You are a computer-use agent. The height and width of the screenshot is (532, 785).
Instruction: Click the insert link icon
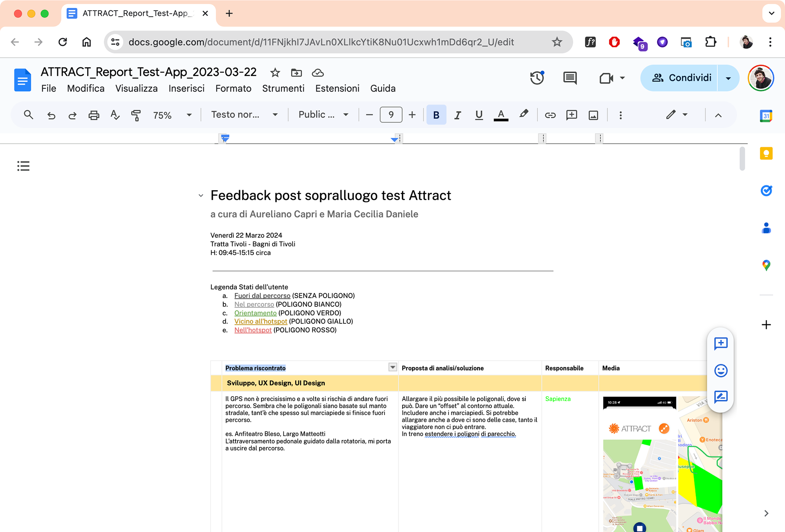(x=550, y=115)
